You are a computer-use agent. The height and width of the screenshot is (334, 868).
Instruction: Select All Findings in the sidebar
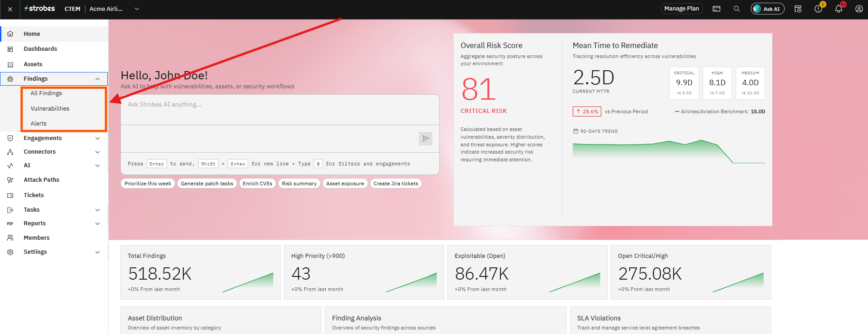pos(46,93)
